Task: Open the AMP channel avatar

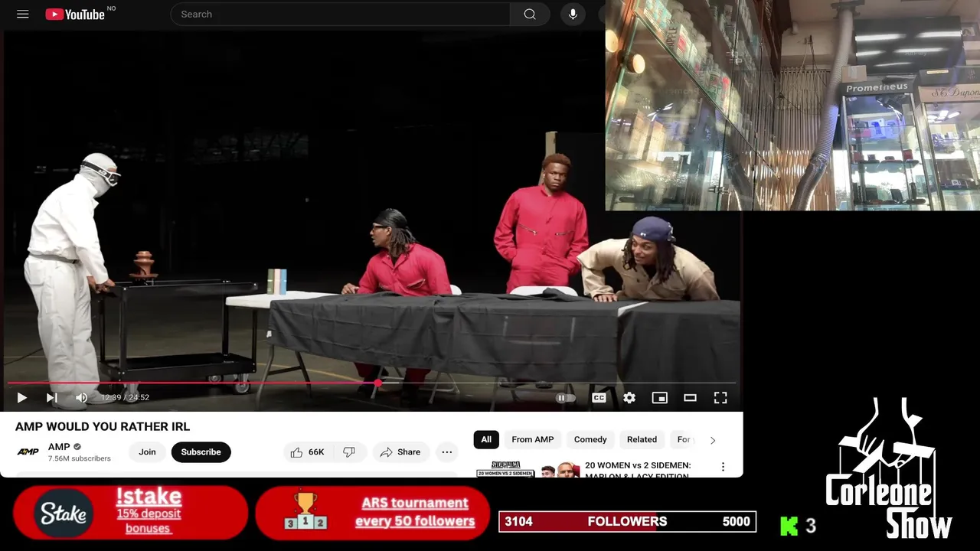Action: pyautogui.click(x=28, y=452)
